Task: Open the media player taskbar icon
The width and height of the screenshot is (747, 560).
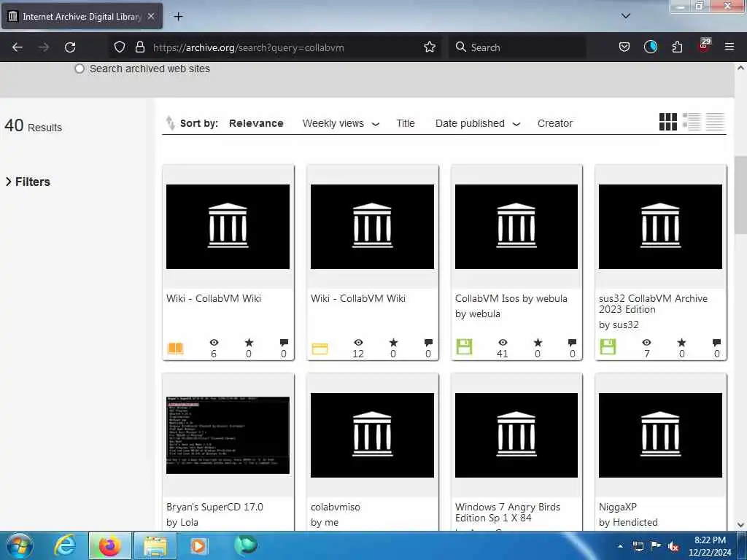Action: 198,545
